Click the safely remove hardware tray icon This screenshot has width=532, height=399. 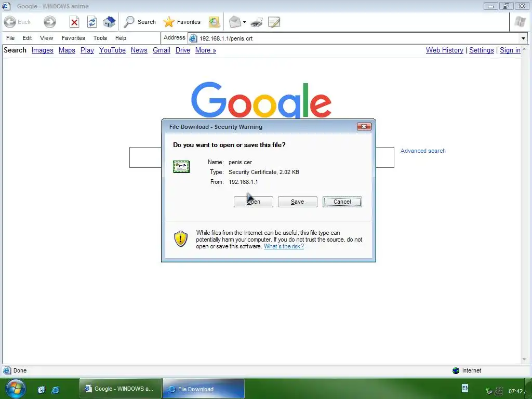[489, 391]
